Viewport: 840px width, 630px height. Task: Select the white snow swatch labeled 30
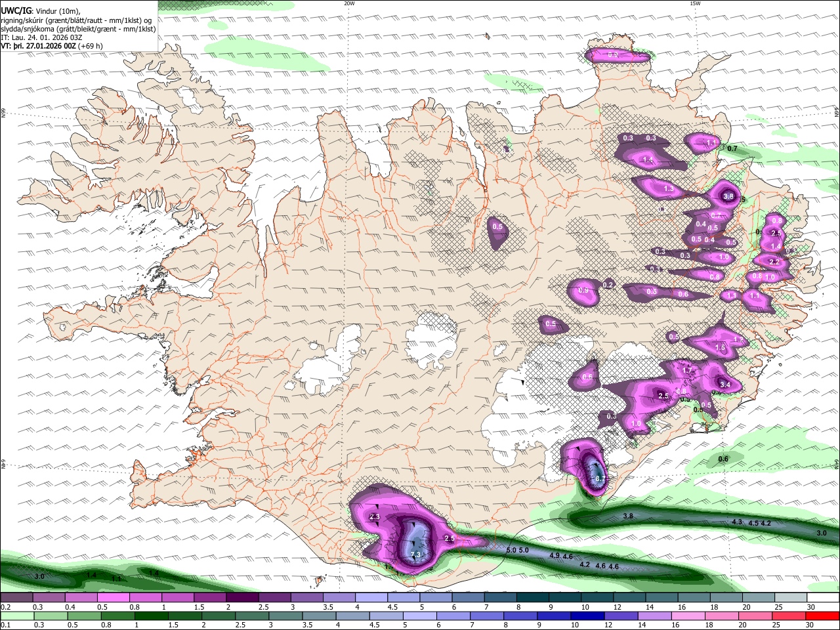pos(822,598)
